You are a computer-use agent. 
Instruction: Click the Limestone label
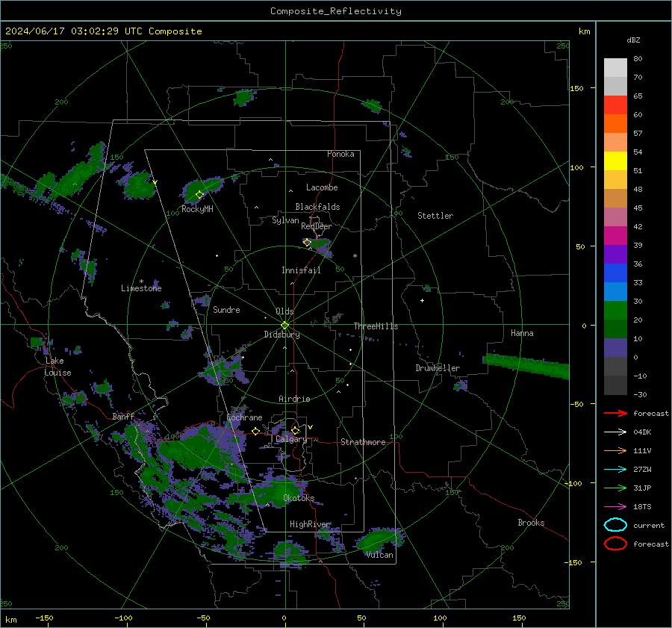141,288
